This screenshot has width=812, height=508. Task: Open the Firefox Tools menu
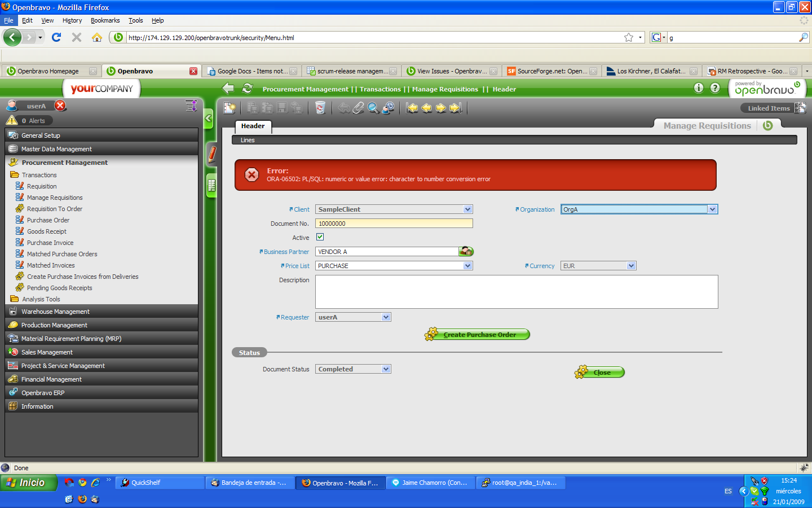click(x=135, y=20)
